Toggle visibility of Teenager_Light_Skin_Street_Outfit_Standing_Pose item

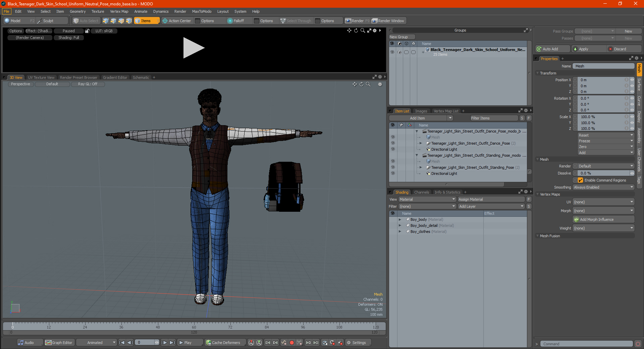(x=393, y=167)
